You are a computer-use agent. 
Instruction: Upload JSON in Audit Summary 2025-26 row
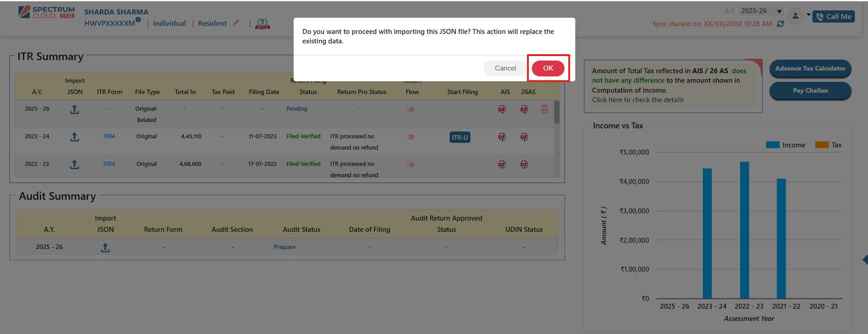pos(105,248)
